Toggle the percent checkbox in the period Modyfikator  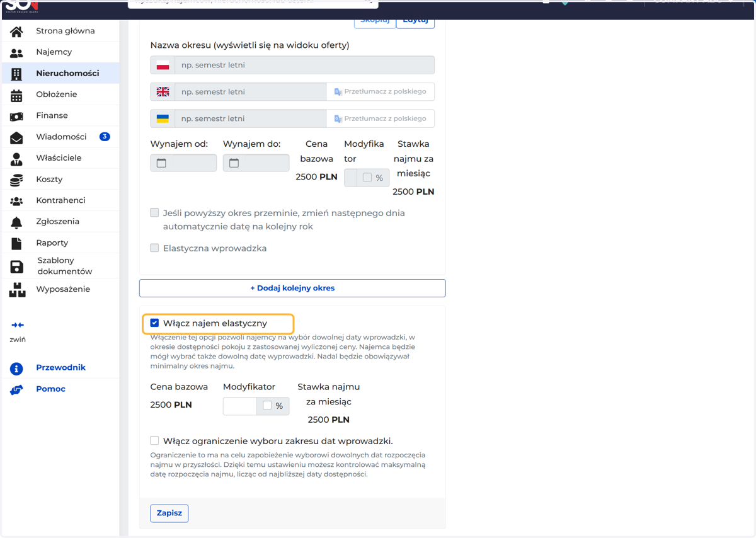tap(367, 178)
